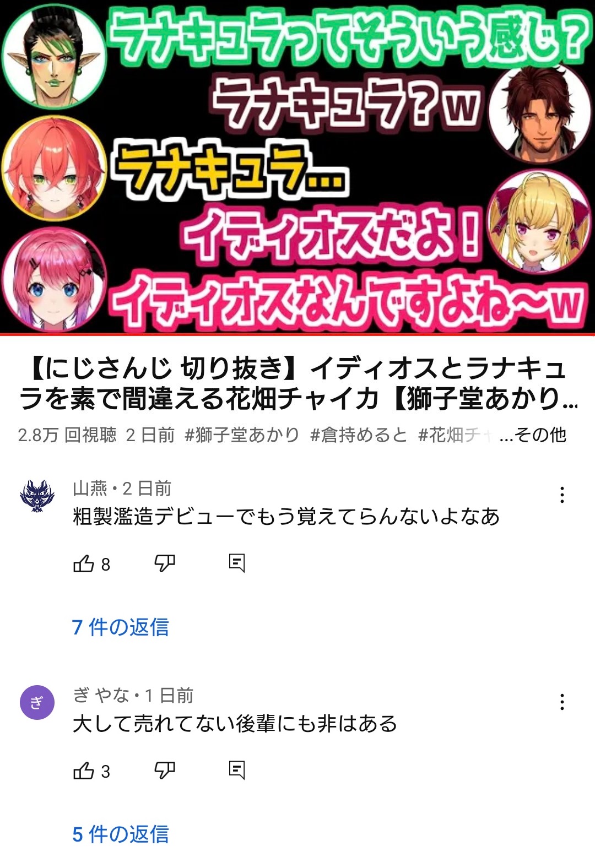Open the #獅子堂あかり hashtag
The image size is (595, 868).
[x=242, y=435]
